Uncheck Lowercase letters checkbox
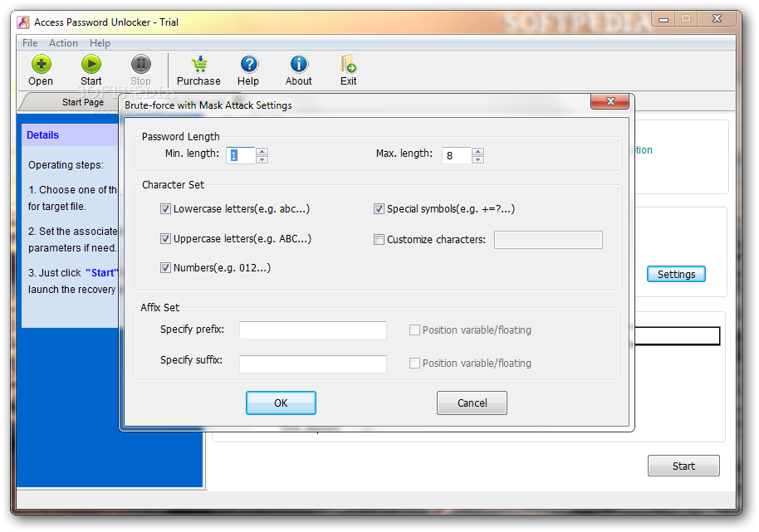 [x=165, y=209]
